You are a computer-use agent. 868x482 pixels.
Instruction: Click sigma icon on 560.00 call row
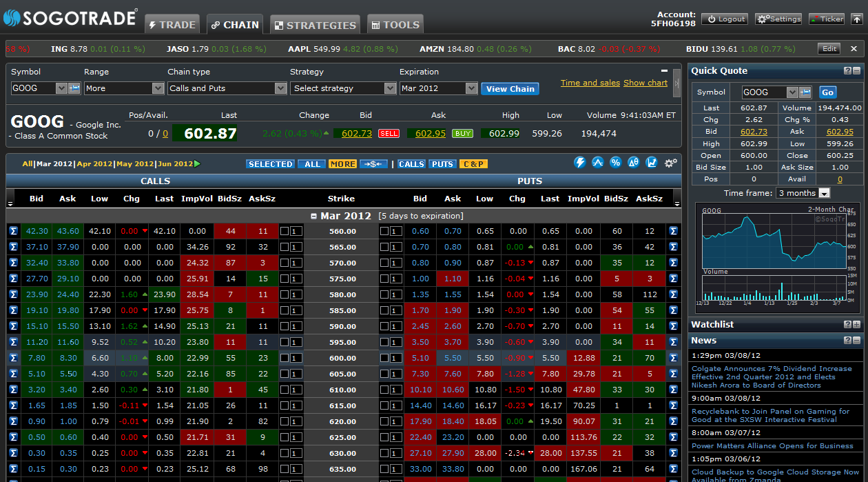pyautogui.click(x=13, y=231)
